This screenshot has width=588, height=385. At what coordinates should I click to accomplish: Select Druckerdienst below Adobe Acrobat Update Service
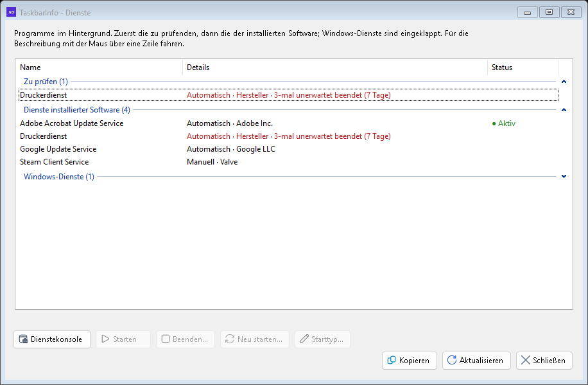coord(288,136)
